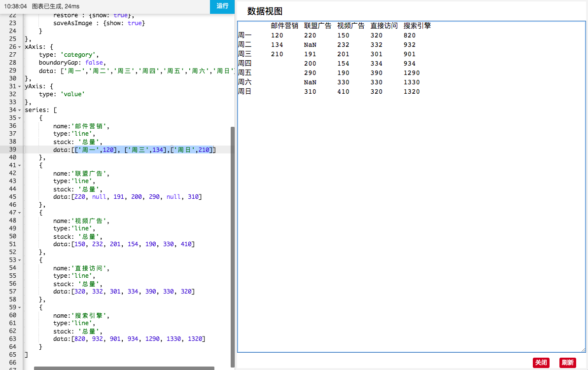Click the value 210 in the 周三 row
The height and width of the screenshot is (370, 588).
point(277,54)
